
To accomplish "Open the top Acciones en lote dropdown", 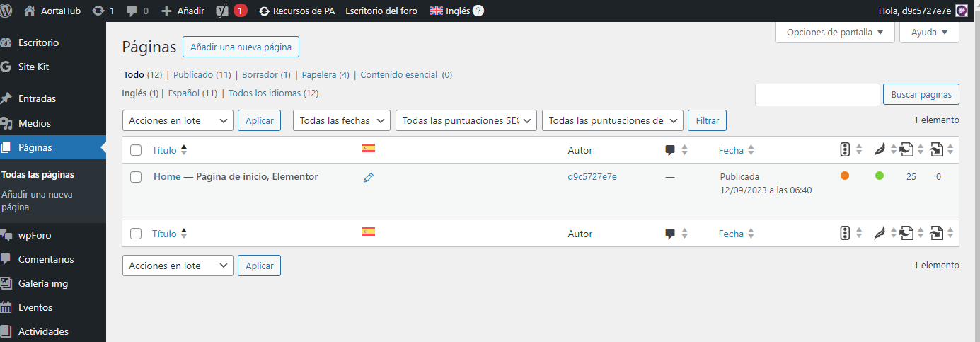I will 178,120.
